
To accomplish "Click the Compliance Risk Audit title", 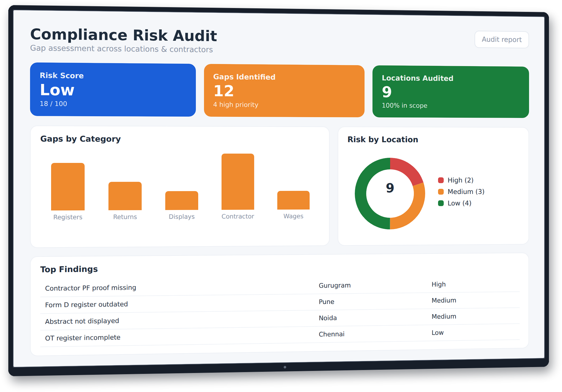I will 124,35.
